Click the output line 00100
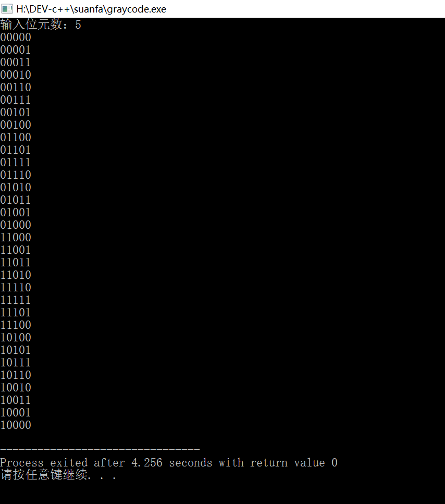445x504 pixels. click(16, 125)
